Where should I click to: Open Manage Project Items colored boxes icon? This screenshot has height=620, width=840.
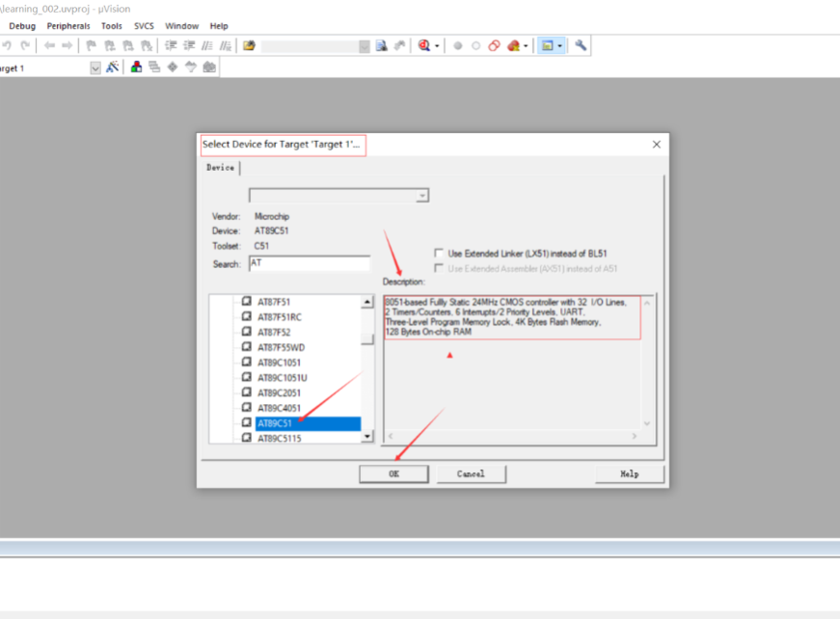click(136, 67)
